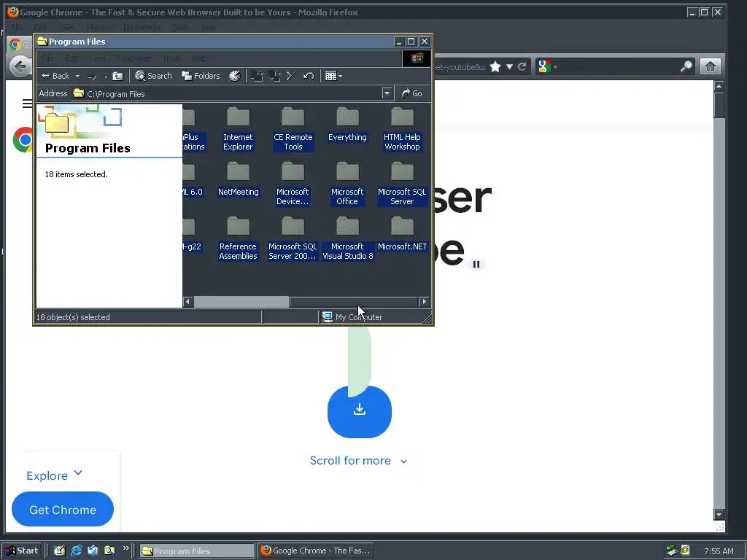Image resolution: width=747 pixels, height=560 pixels.
Task: Click the right arrow of horizontal scrollbar
Action: (424, 301)
